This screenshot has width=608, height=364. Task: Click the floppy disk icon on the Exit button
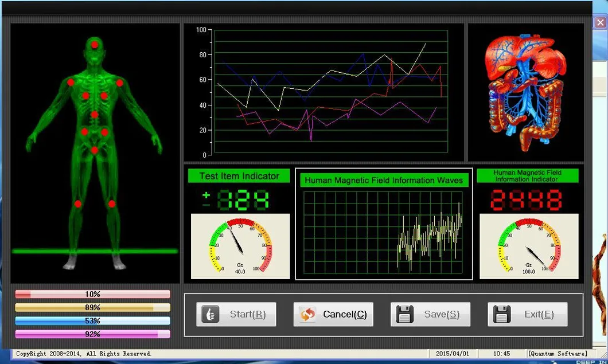point(502,314)
